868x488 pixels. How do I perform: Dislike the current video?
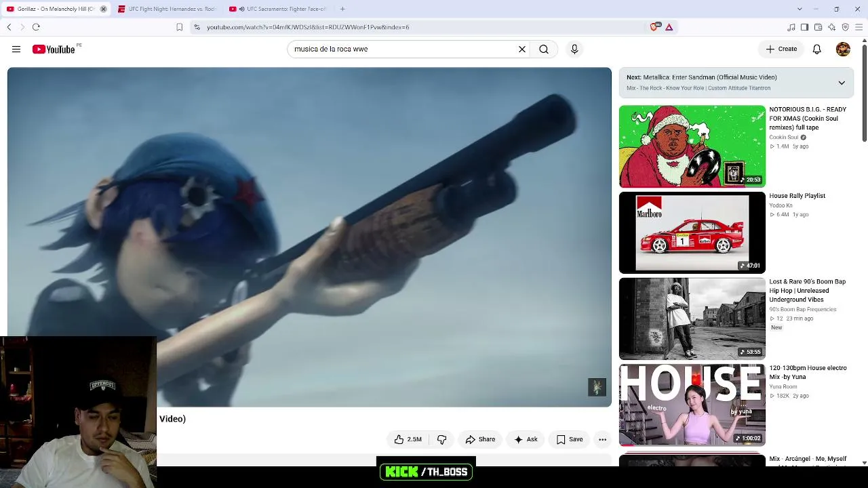(441, 439)
